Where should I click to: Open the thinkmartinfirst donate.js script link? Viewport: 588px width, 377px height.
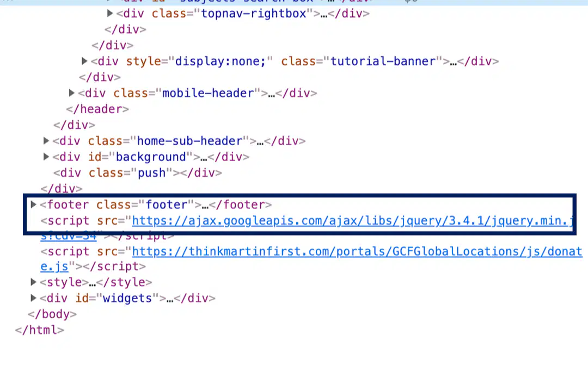coord(357,251)
